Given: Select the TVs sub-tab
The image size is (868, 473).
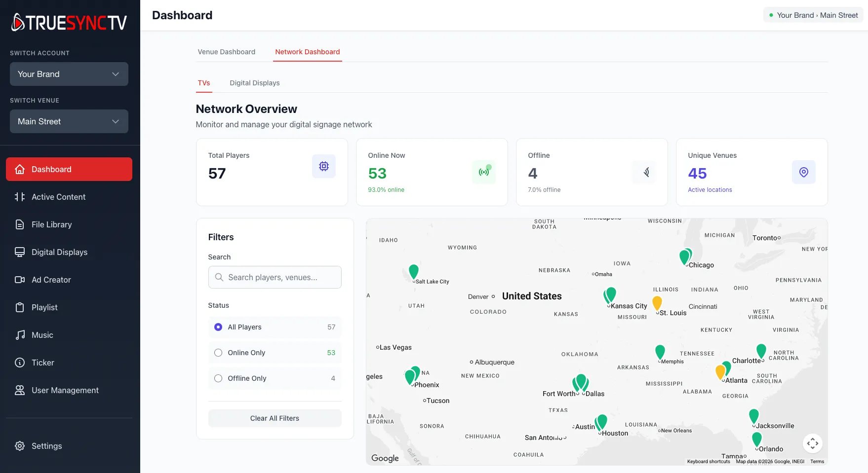Looking at the screenshot, I should click(x=204, y=83).
